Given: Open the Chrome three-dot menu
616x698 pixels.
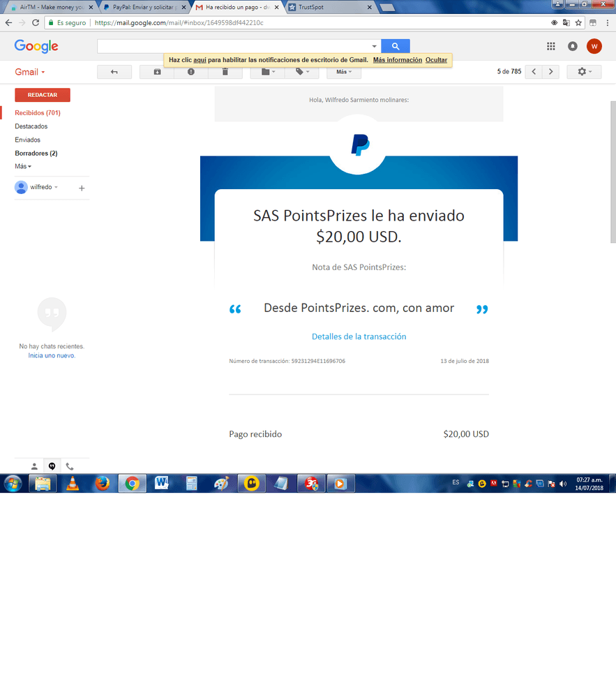Looking at the screenshot, I should tap(608, 23).
